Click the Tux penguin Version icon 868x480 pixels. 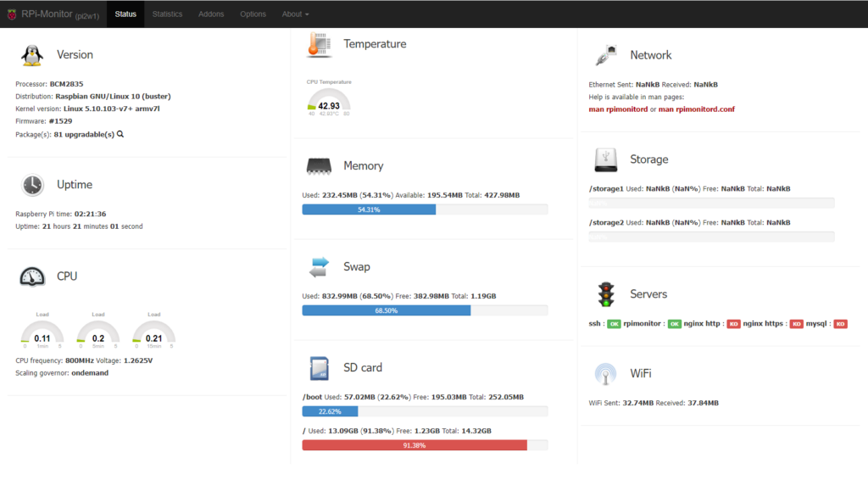32,55
